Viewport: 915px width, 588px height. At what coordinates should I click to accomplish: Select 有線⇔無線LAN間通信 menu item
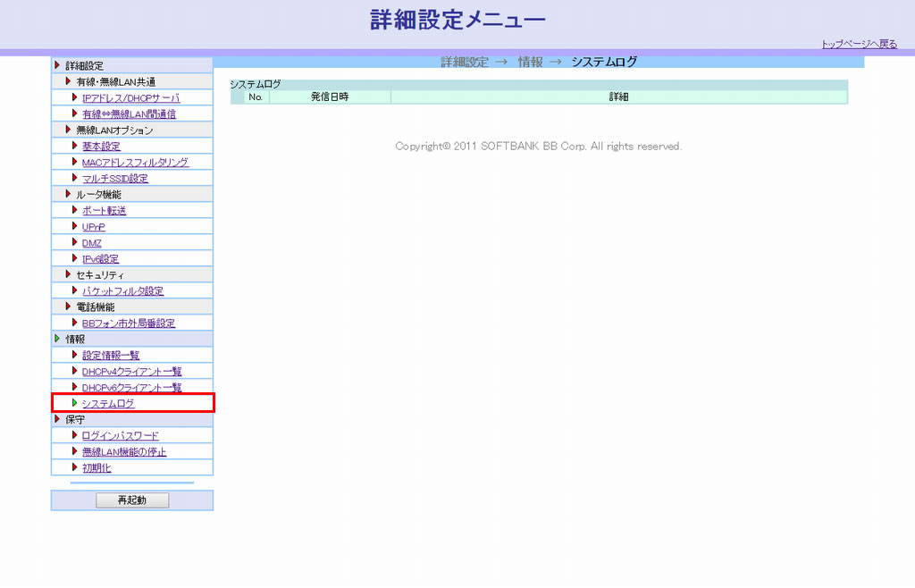(x=129, y=114)
